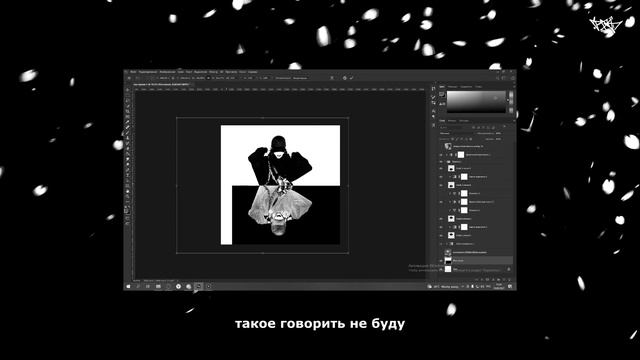This screenshot has height=360, width=640.
Task: Open Windows taskbar search
Action: click(138, 287)
